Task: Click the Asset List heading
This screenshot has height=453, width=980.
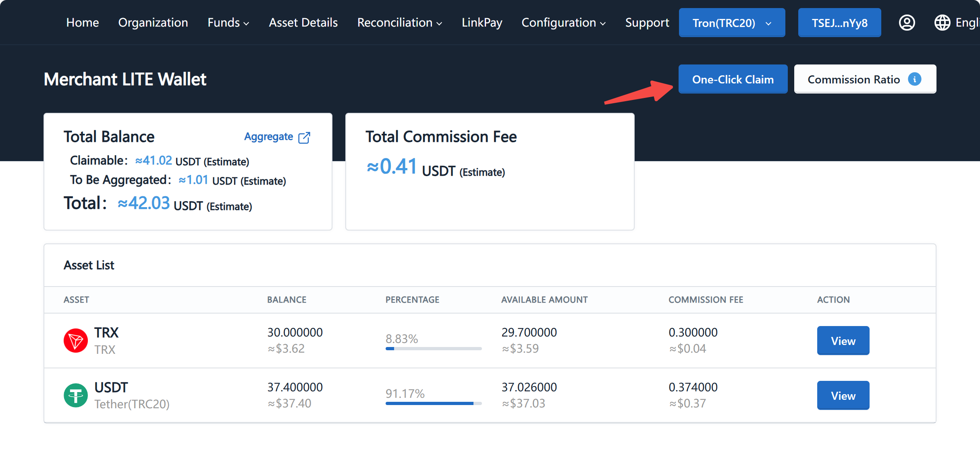Action: pyautogui.click(x=89, y=265)
